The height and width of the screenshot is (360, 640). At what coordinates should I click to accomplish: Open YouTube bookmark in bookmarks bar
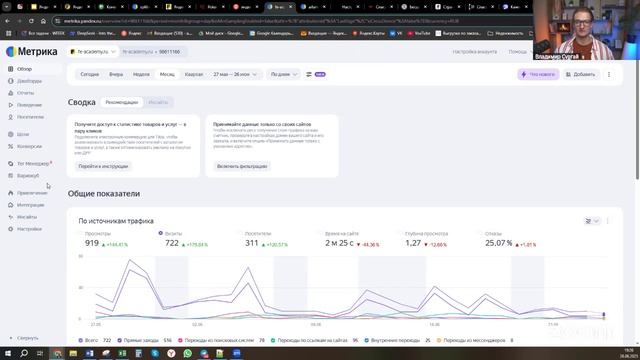tap(419, 33)
